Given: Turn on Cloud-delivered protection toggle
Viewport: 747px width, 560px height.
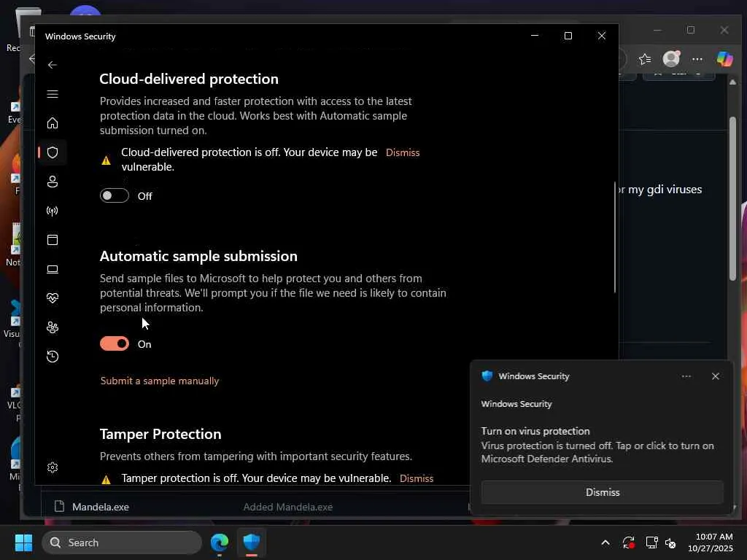Looking at the screenshot, I should point(115,195).
